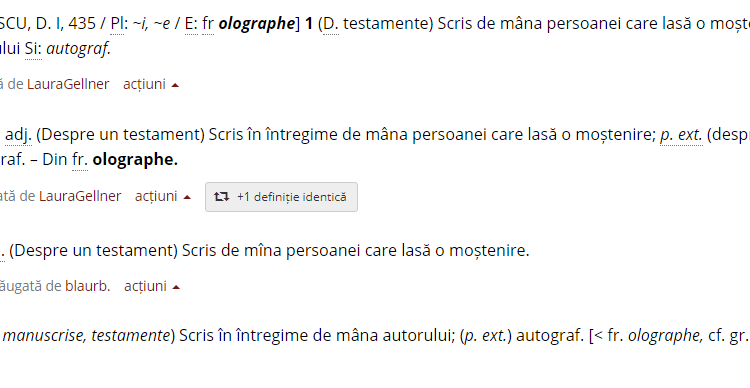
Task: Click the 'D.' abbreviation before testamente
Action: coord(331,23)
